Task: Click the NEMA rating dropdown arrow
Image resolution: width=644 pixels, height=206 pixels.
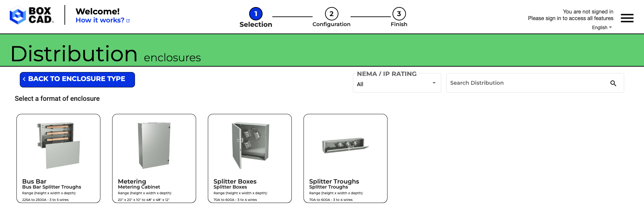Action: (x=434, y=83)
